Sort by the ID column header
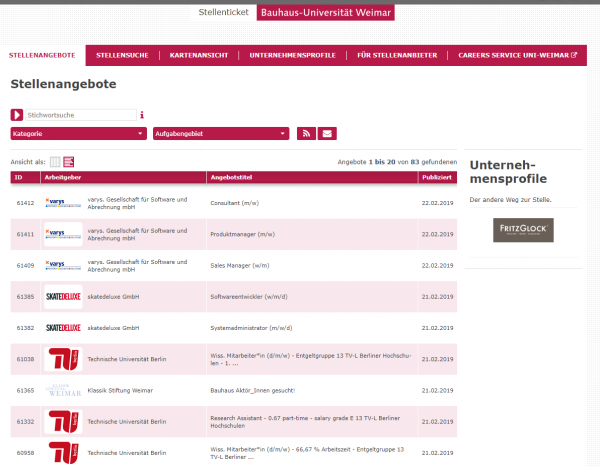The width and height of the screenshot is (600, 467). (25, 177)
